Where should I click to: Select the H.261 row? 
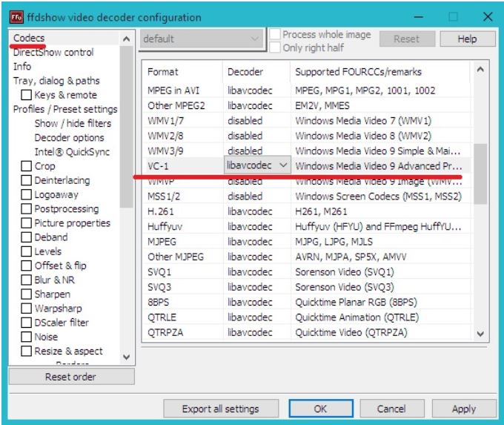308,211
